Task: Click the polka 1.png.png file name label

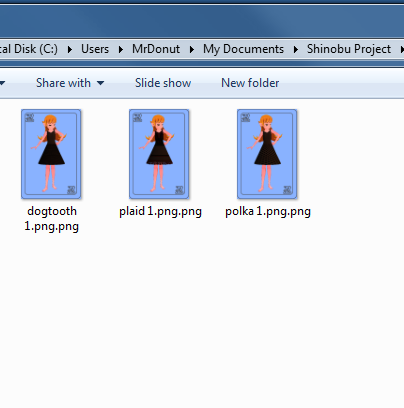Action: [x=268, y=212]
